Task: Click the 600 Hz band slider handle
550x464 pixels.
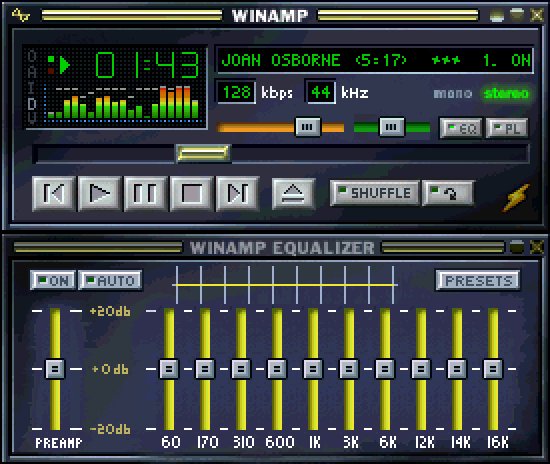Action: coord(277,369)
